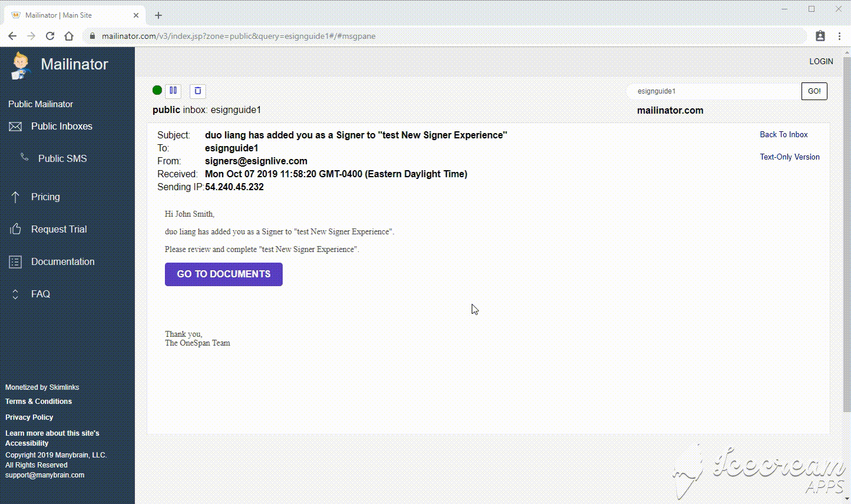The width and height of the screenshot is (851, 504).
Task: Click the green status indicator dot
Action: [x=157, y=90]
